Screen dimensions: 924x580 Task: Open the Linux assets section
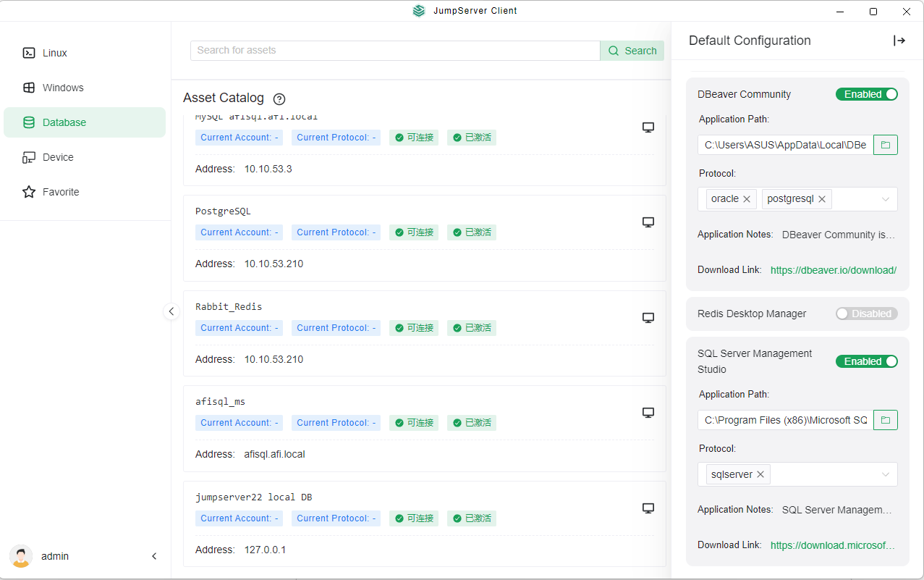point(85,53)
